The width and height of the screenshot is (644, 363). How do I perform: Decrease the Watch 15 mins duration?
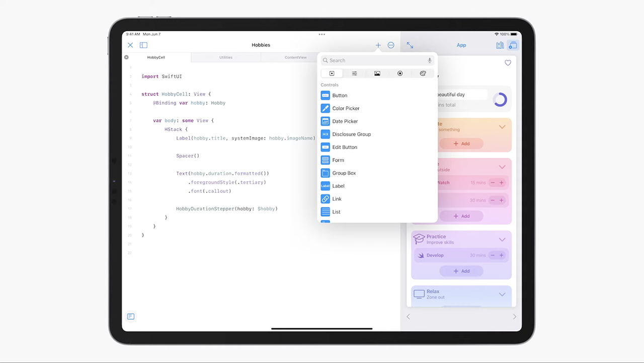pyautogui.click(x=493, y=183)
